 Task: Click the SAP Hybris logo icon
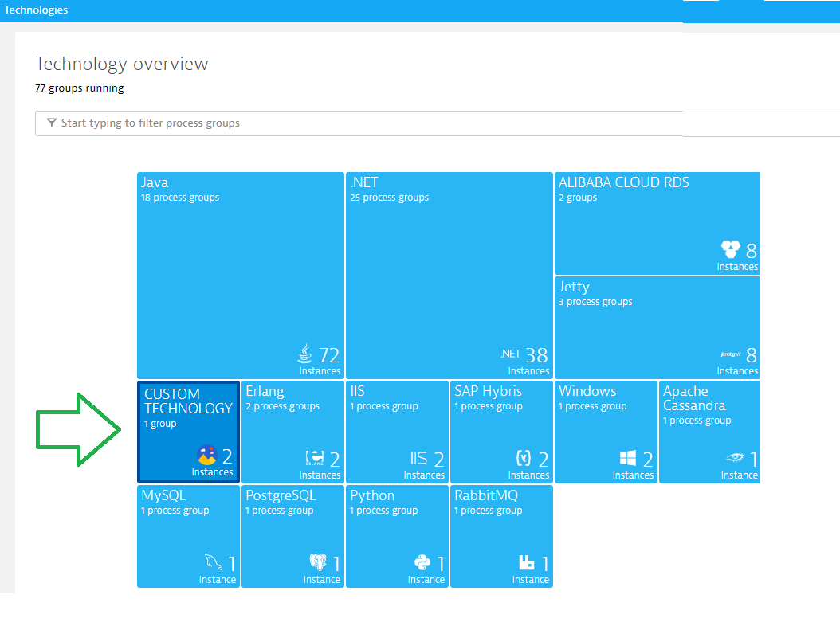(524, 459)
